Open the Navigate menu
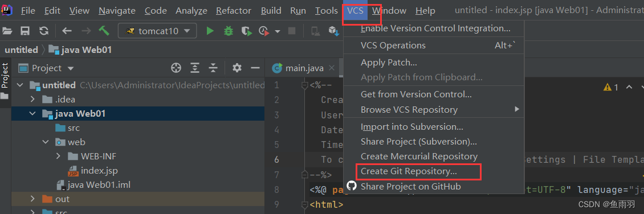The width and height of the screenshot is (644, 214). [x=117, y=11]
